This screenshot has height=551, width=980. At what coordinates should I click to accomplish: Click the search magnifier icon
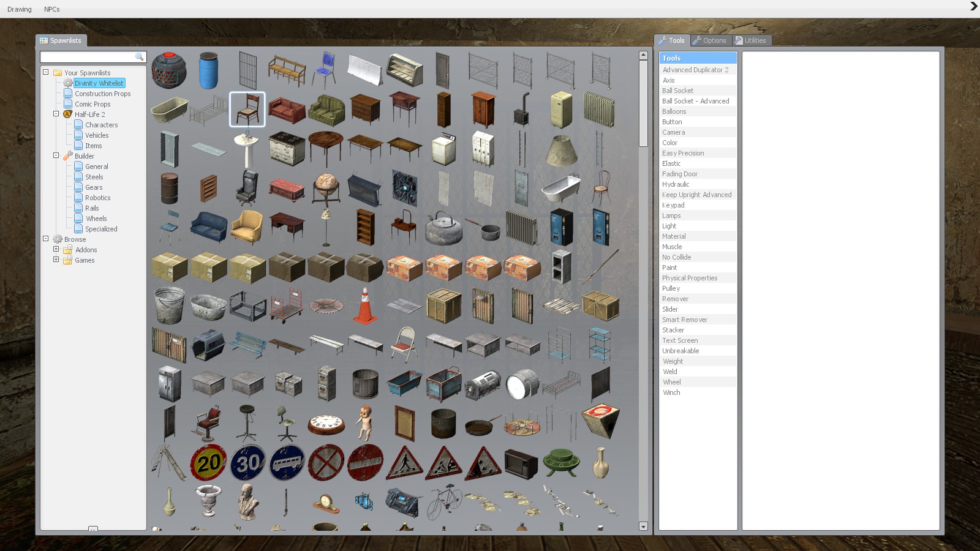(140, 57)
